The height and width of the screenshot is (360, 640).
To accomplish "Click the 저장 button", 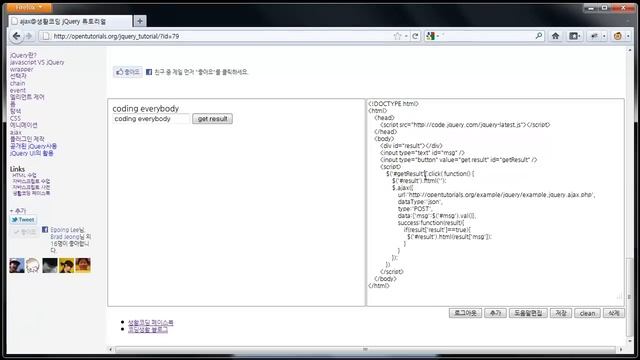I will click(561, 313).
